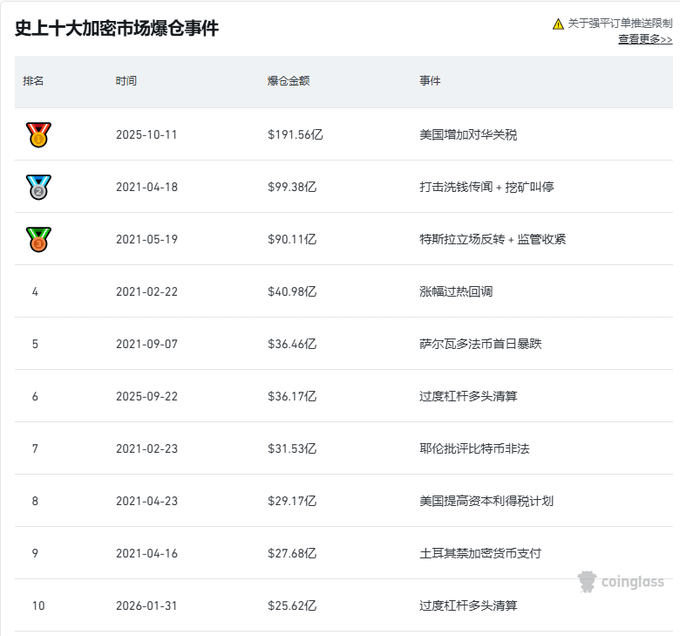Click the yellow warning triangle icon
Viewport: 680px width, 636px height.
click(x=558, y=24)
